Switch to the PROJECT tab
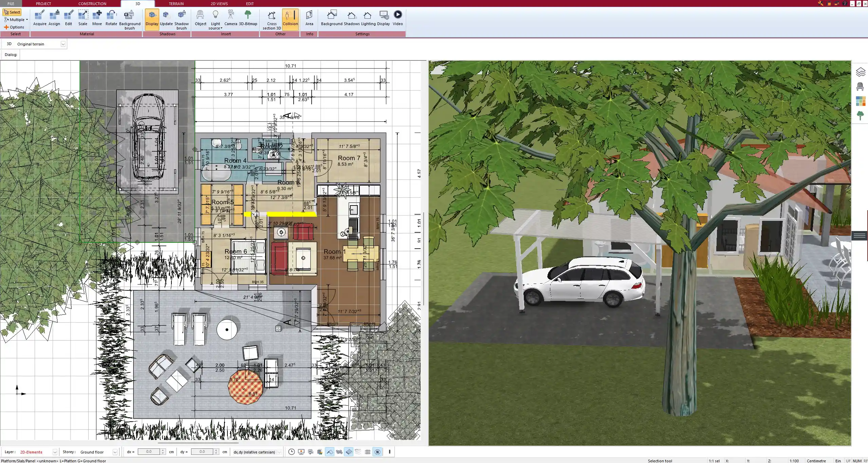 click(43, 3)
